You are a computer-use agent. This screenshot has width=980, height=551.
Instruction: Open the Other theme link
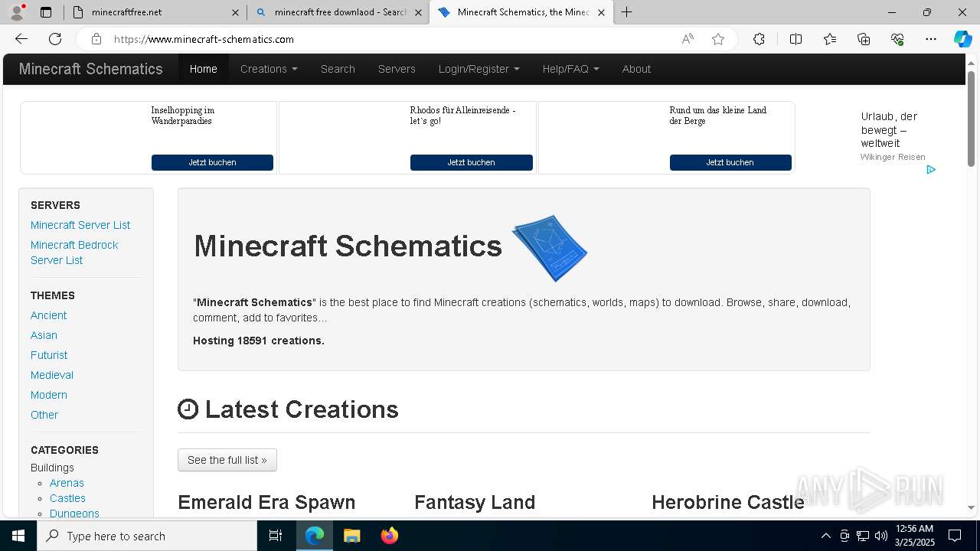coord(44,415)
